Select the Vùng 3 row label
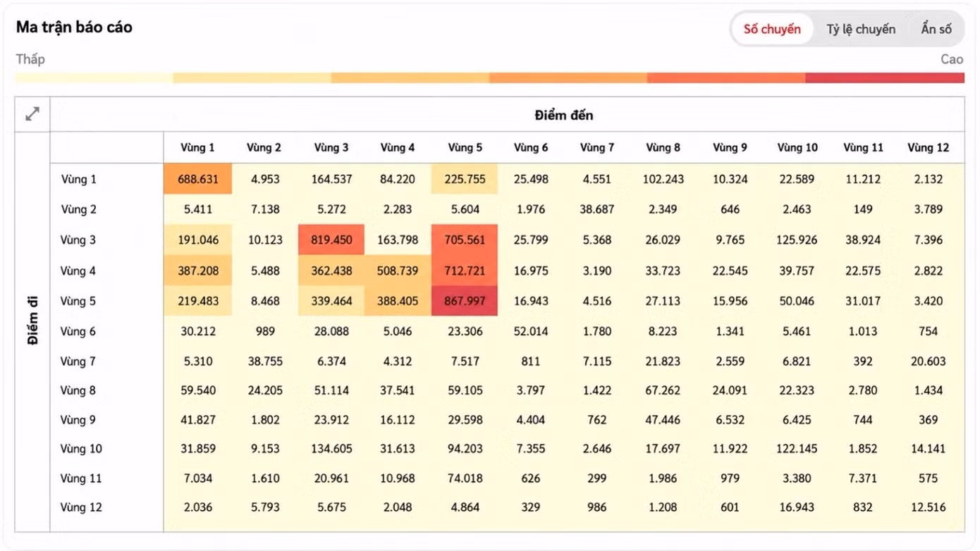 coord(78,240)
